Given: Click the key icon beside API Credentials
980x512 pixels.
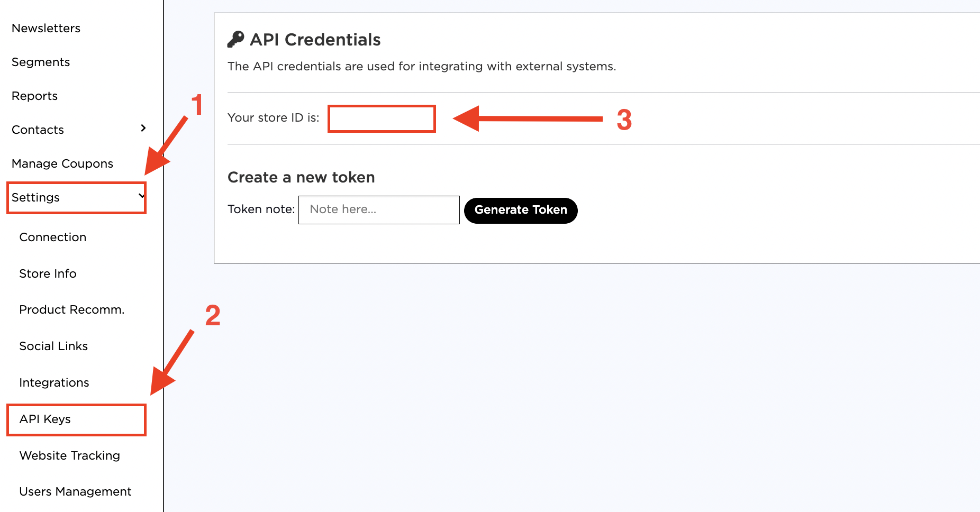Looking at the screenshot, I should tap(235, 40).
